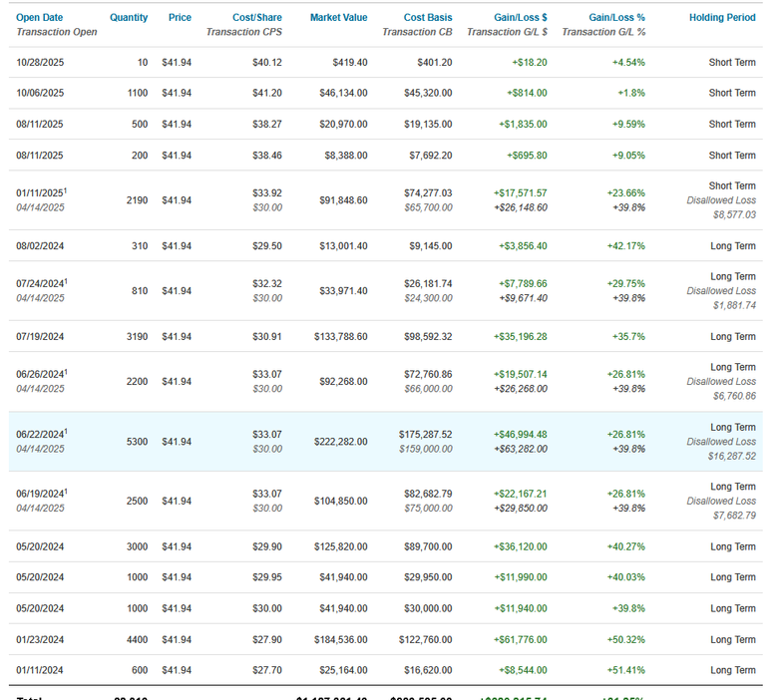Select the 01/11/2024 lot open date
The height and width of the screenshot is (700, 778).
click(x=39, y=671)
